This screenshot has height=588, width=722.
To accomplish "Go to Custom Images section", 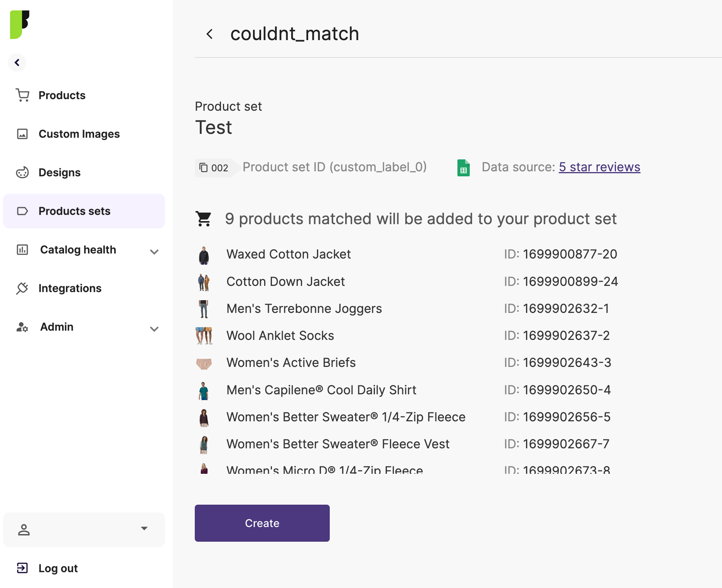I will coord(79,134).
